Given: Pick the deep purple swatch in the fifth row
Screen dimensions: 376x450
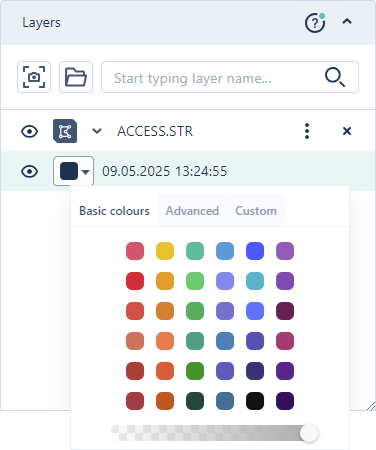Looking at the screenshot, I should tap(285, 371).
